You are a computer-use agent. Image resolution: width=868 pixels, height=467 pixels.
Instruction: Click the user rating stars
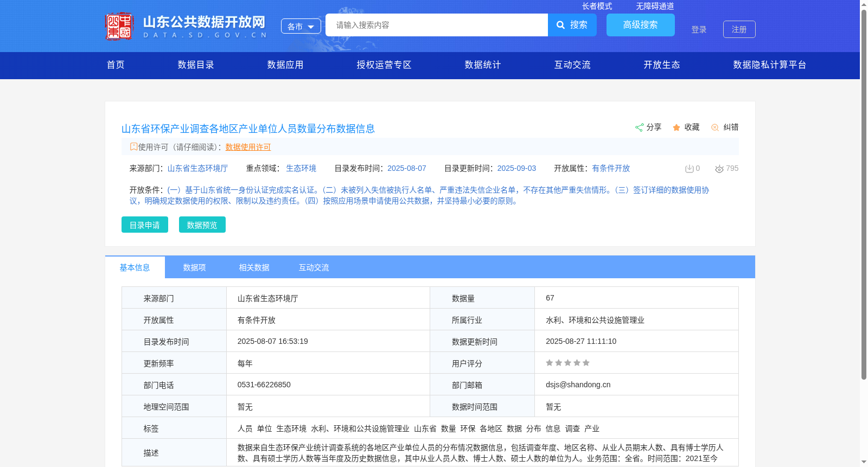(x=567, y=363)
